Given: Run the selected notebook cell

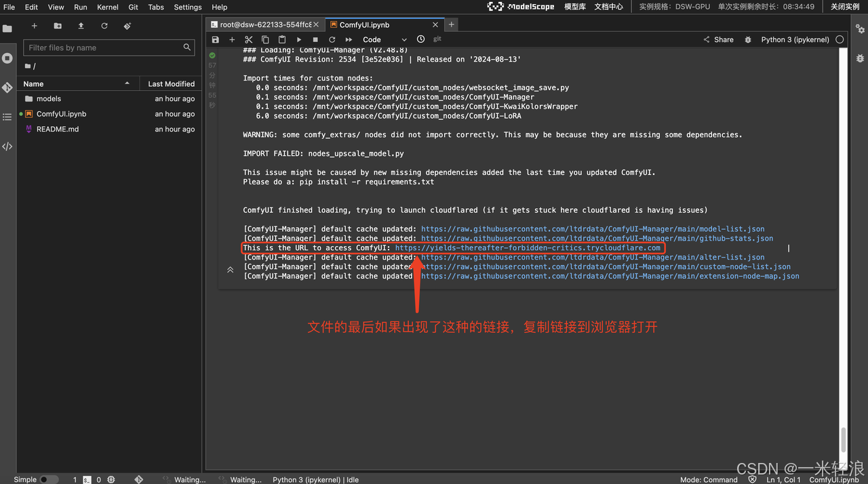Looking at the screenshot, I should pyautogui.click(x=298, y=39).
